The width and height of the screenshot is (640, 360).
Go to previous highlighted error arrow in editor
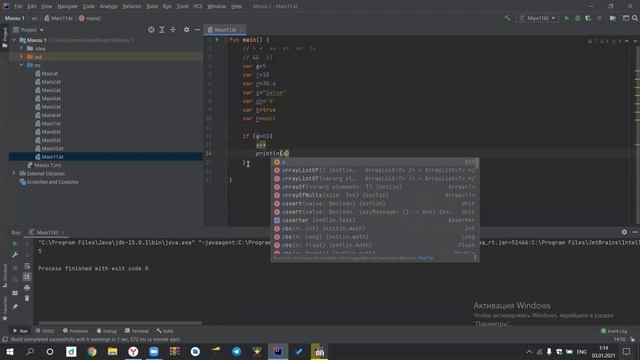pyautogui.click(x=627, y=41)
